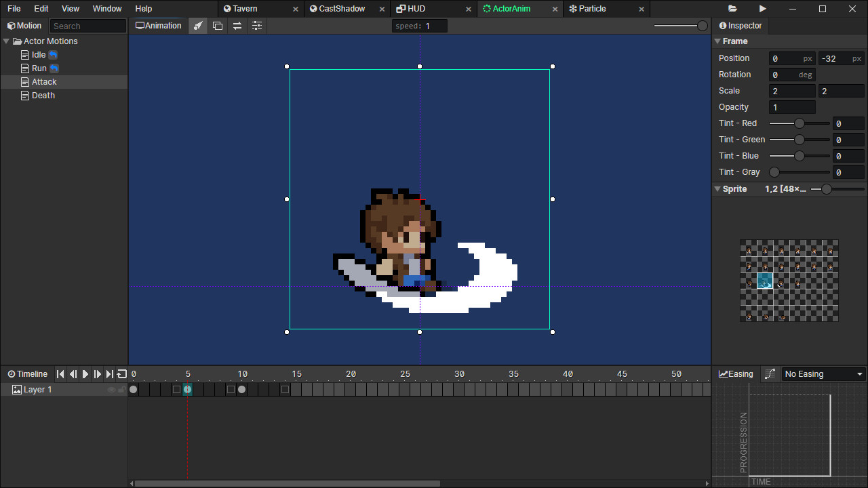Click the swap frames icon in the toolbar
This screenshot has width=868, height=488.
pyautogui.click(x=237, y=26)
